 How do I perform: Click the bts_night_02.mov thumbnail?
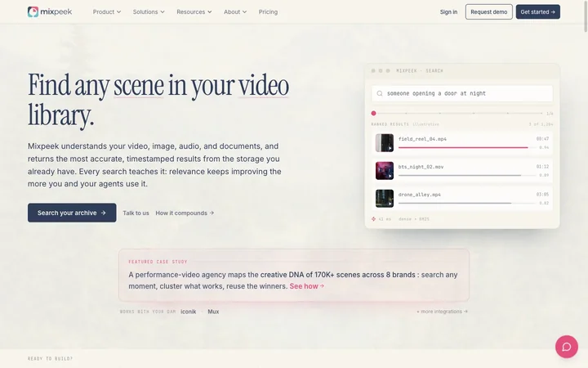pos(385,170)
